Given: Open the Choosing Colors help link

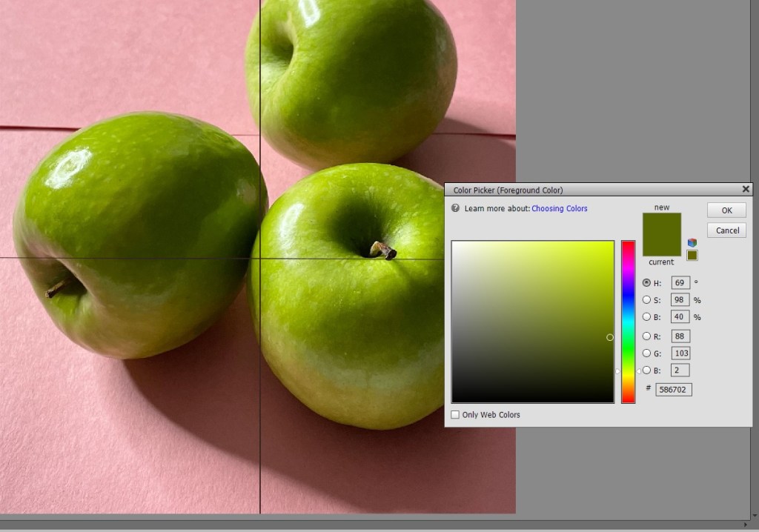Looking at the screenshot, I should pos(559,209).
